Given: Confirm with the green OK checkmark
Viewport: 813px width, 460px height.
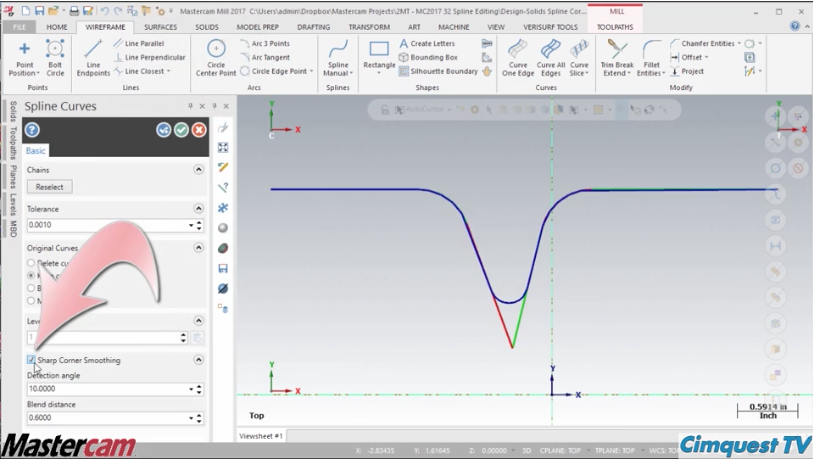Looking at the screenshot, I should 181,130.
